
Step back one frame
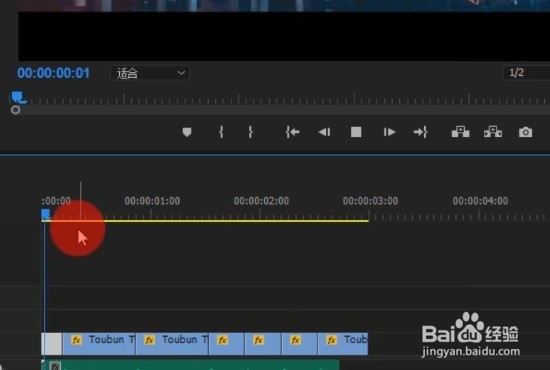(324, 132)
